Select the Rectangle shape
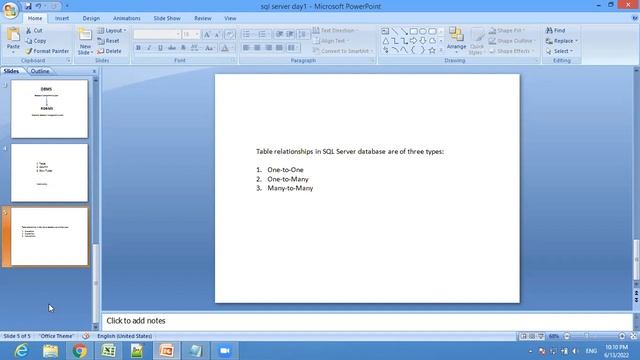 point(413,31)
